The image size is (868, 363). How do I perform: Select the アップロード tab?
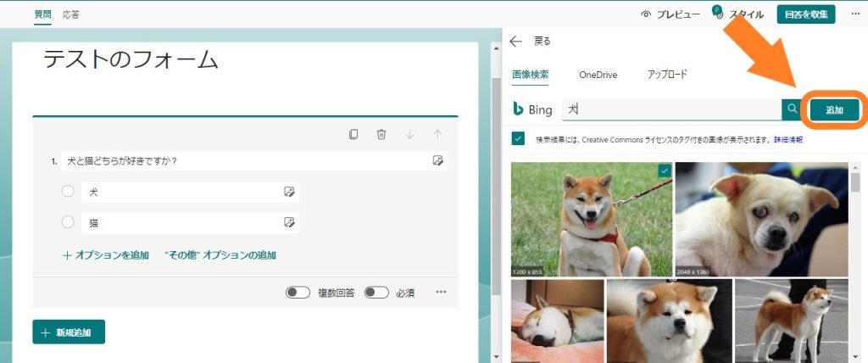[667, 75]
